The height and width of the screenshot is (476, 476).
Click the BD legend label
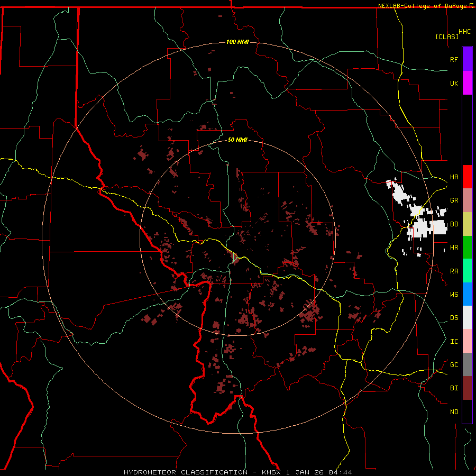click(454, 224)
